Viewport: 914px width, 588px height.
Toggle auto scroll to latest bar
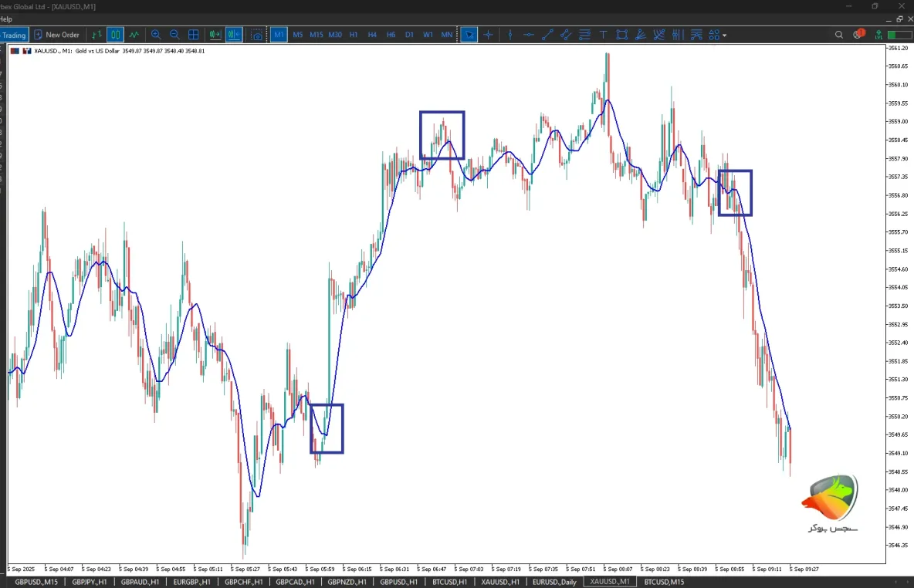click(215, 35)
